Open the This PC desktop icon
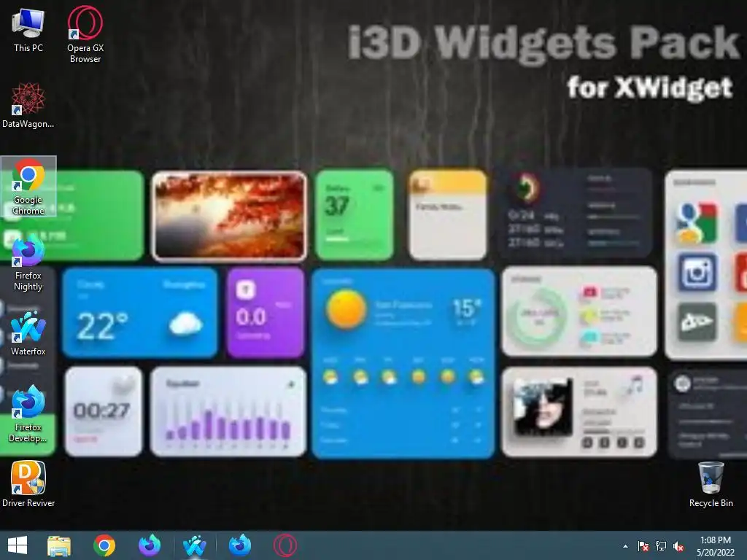 [28, 29]
